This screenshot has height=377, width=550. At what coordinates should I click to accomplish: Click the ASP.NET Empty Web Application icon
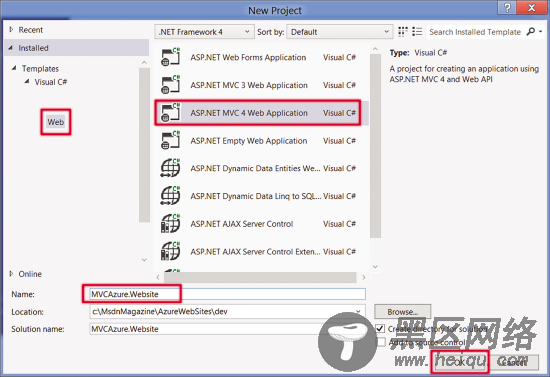[170, 140]
